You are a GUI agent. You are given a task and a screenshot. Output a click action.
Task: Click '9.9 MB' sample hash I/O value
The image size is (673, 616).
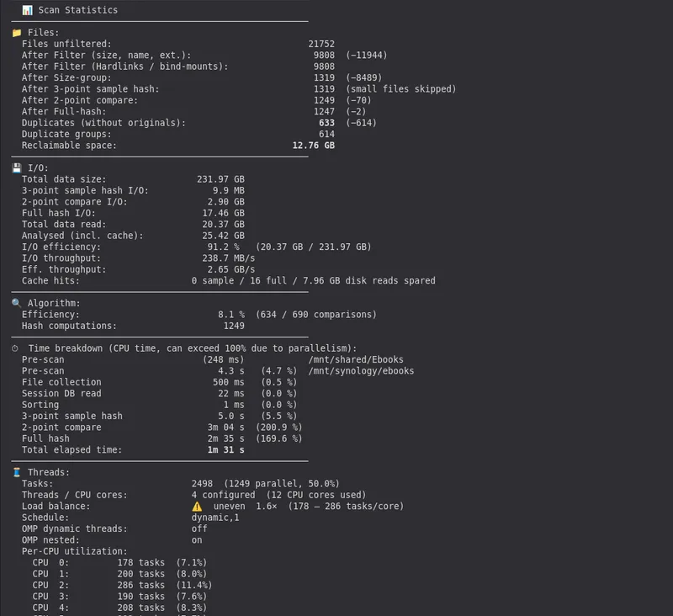228,190
